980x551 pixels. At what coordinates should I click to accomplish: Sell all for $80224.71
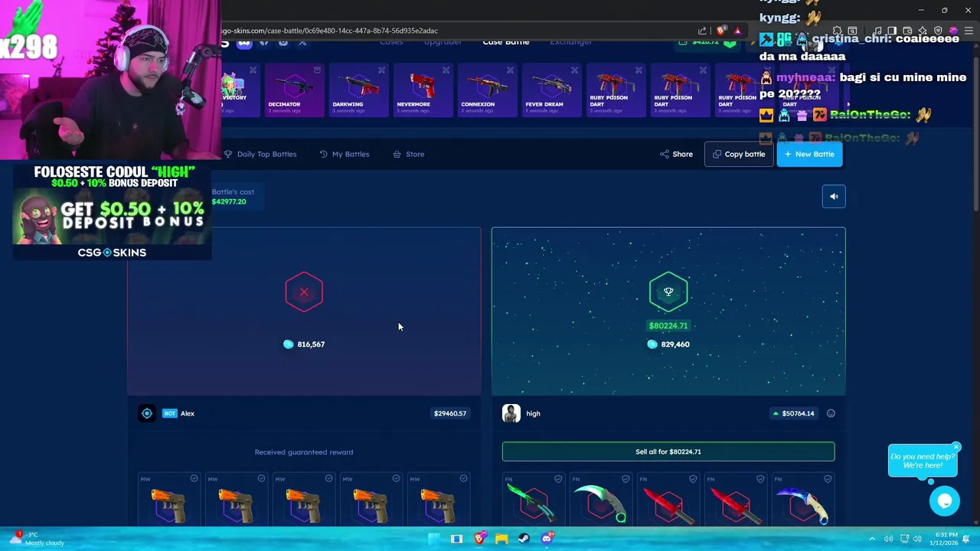pos(668,452)
